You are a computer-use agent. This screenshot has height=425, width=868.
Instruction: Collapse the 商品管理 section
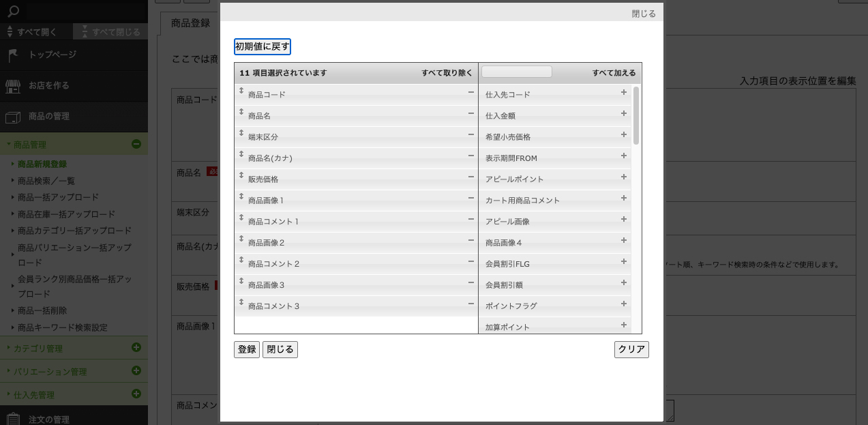pyautogui.click(x=136, y=144)
